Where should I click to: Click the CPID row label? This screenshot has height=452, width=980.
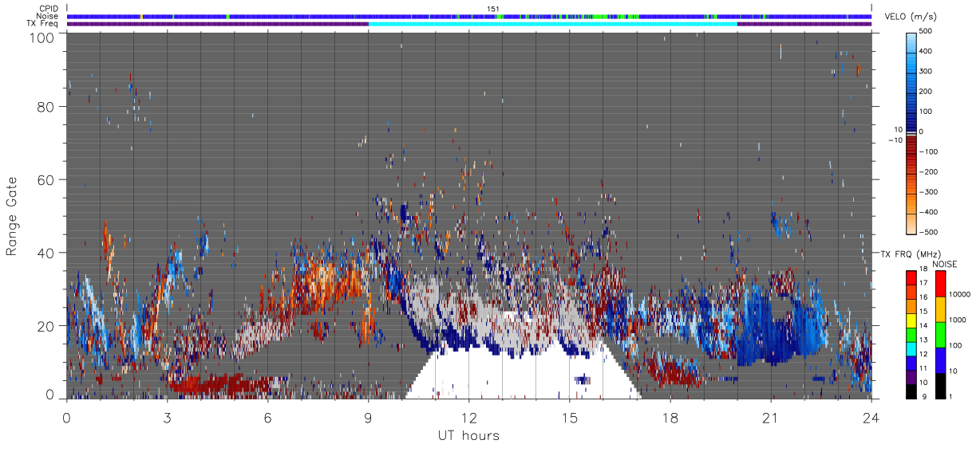[x=49, y=9]
